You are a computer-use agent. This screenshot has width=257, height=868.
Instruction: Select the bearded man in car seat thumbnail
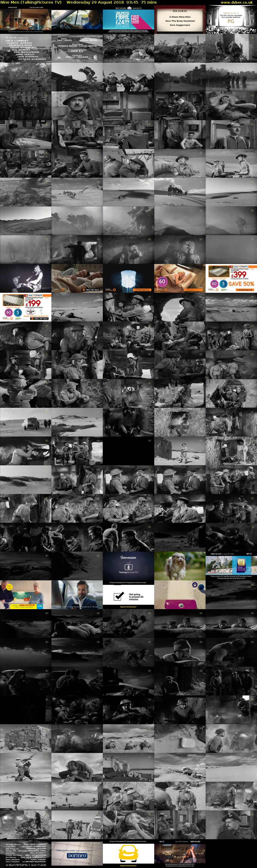coord(77,595)
